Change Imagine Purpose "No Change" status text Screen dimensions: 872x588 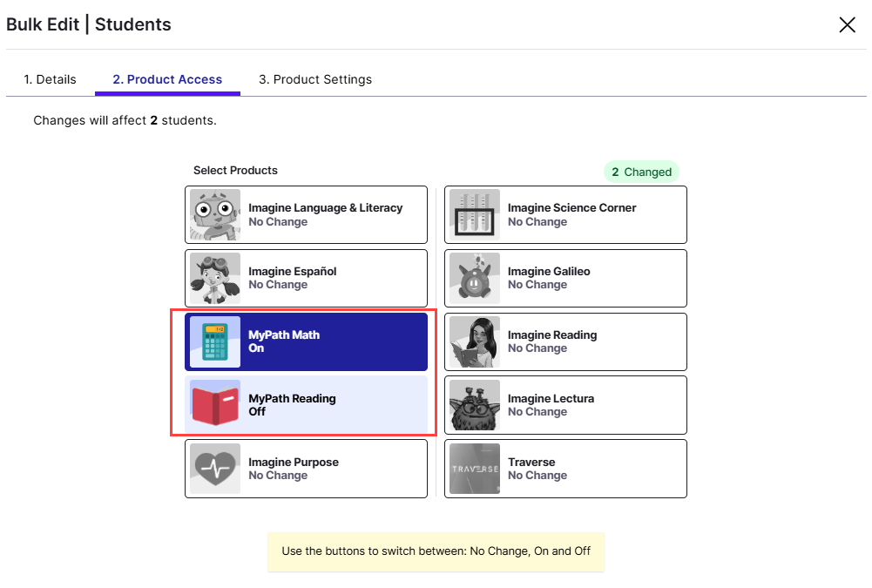click(278, 476)
